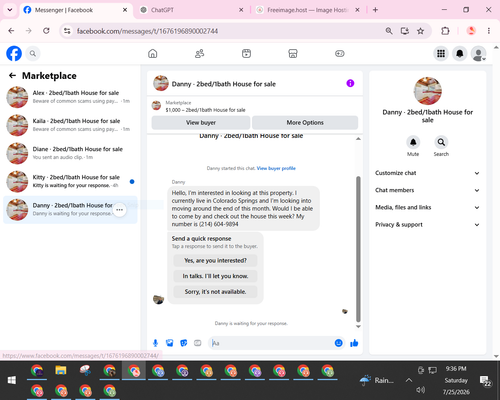Screen dimensions: 500x400
Task: Send quick response 'In talks. I'll let you know.'
Action: pos(215,276)
